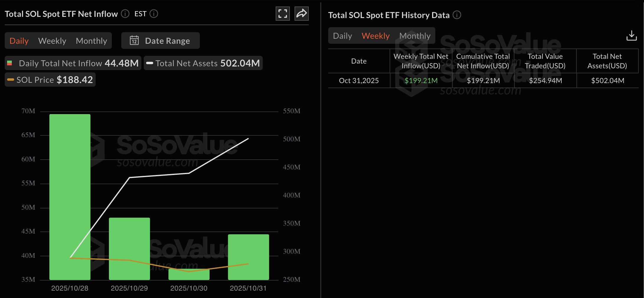Open info for Total SOL Spot ETF History Data
The height and width of the screenshot is (298, 644).
[x=457, y=15]
